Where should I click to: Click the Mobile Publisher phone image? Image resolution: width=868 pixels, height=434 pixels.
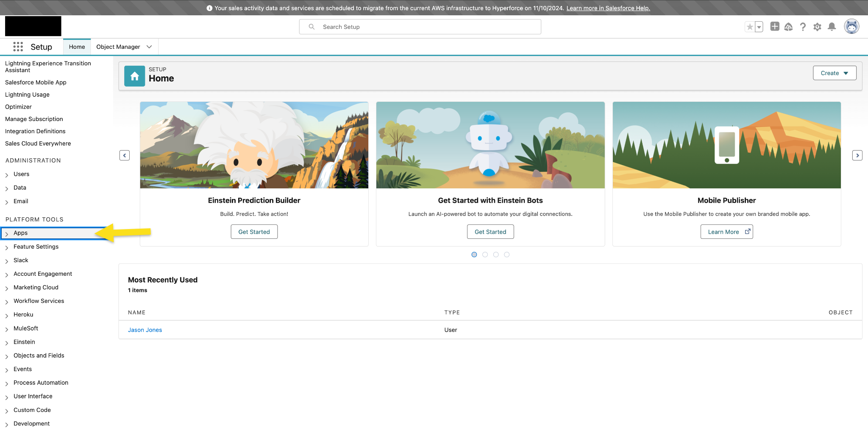click(x=727, y=145)
